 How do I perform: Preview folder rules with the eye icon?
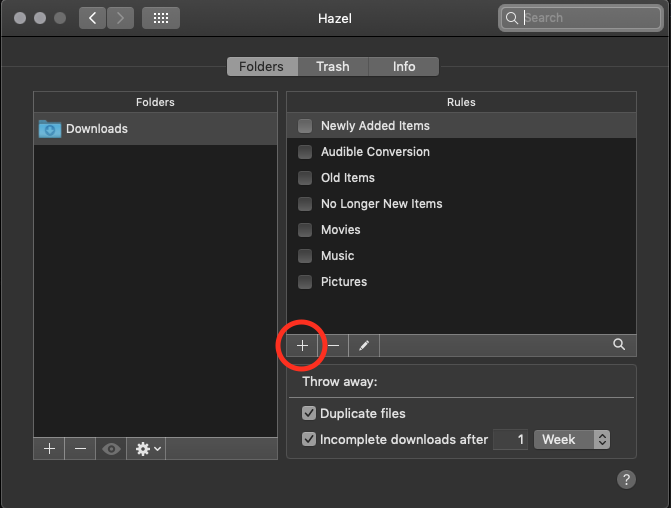[x=111, y=449]
